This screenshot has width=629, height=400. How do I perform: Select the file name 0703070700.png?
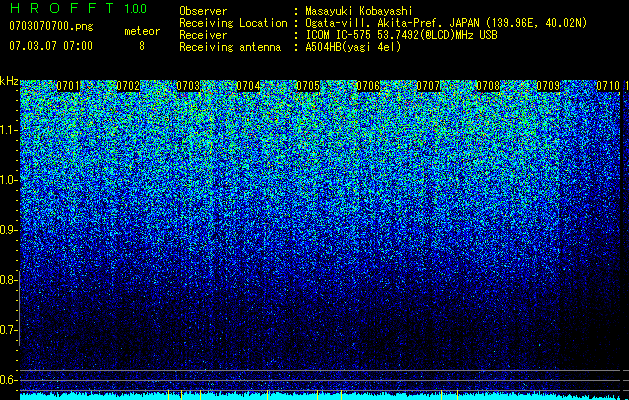click(51, 26)
